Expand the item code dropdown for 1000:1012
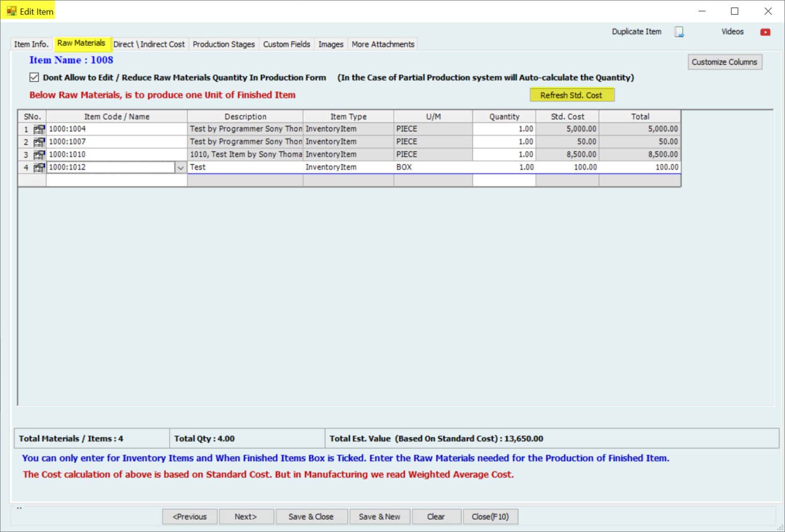785x532 pixels. point(180,168)
